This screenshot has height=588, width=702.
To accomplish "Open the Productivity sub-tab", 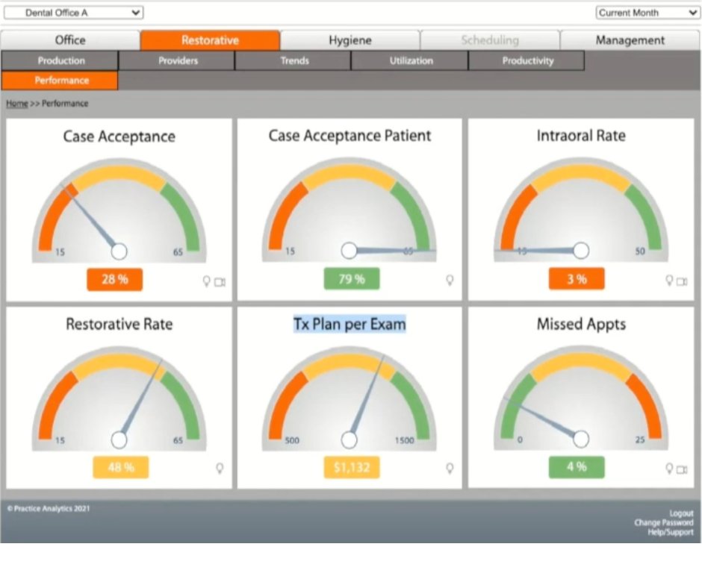I will coord(526,60).
